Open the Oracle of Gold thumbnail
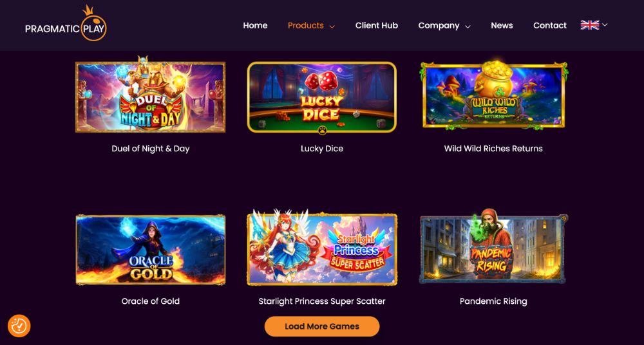This screenshot has height=345, width=644. (150, 250)
